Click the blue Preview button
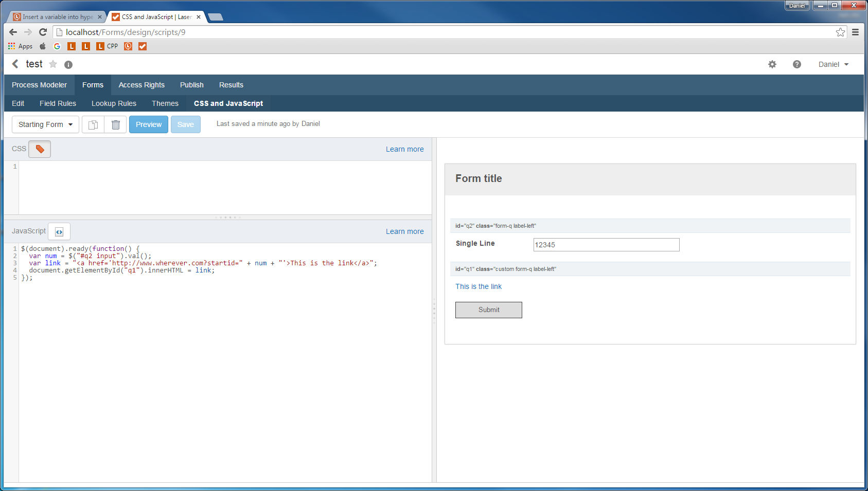 coord(149,124)
